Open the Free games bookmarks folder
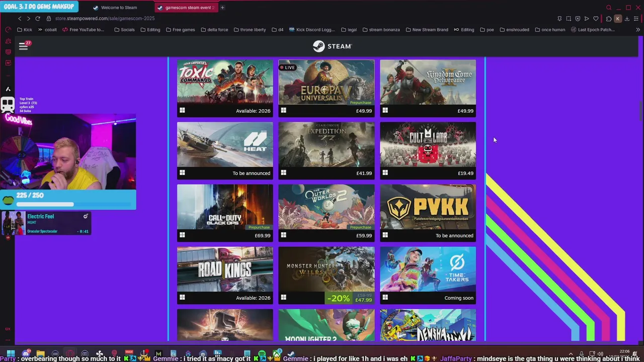 click(180, 30)
